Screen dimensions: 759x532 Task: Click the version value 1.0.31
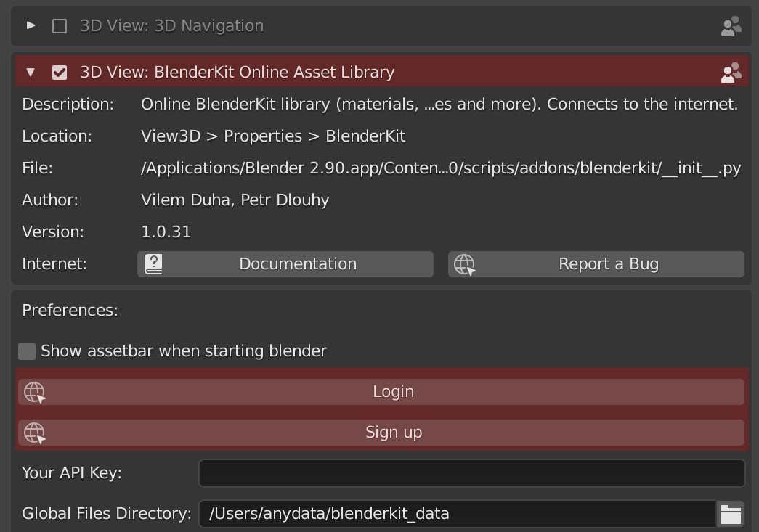166,232
